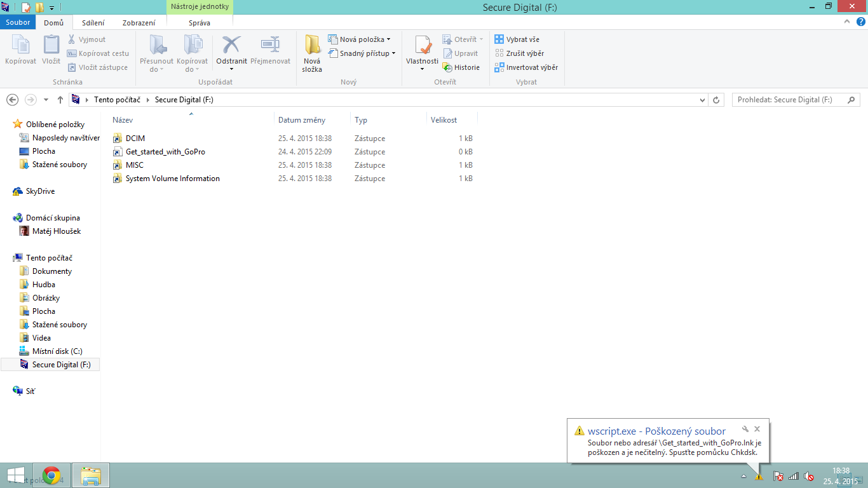Select Místní disk (C:) in the navigation pane
Viewport: 868px width, 488px height.
(x=57, y=351)
